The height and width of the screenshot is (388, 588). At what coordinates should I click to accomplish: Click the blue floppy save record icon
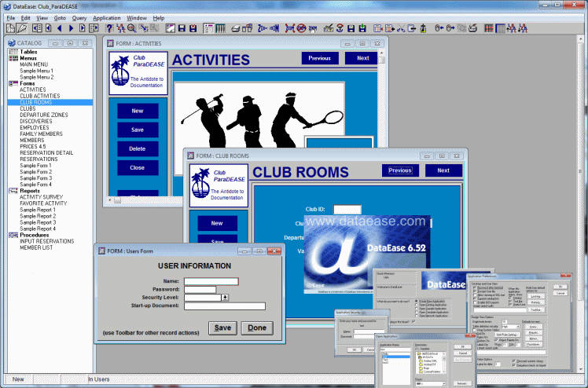tap(182, 28)
